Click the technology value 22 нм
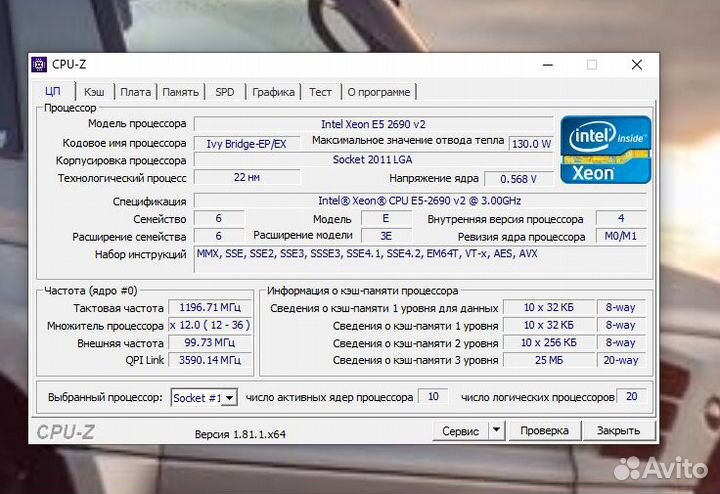720x494 pixels. point(247,177)
